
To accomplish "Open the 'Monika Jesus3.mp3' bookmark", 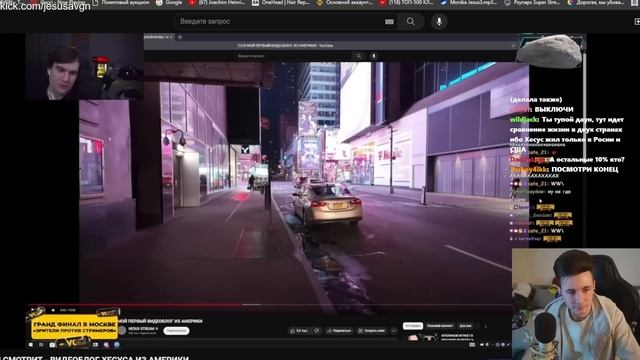I will tap(469, 2).
